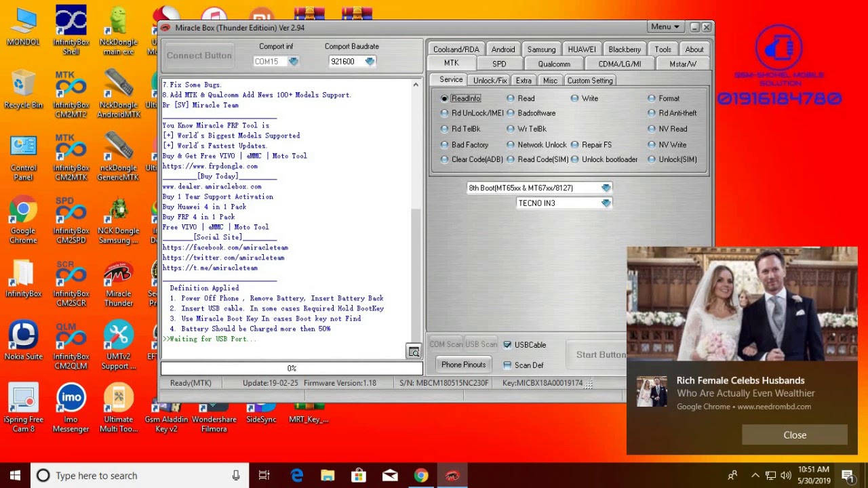868x488 pixels.
Task: Open Task View in taskbar
Action: pos(264,476)
